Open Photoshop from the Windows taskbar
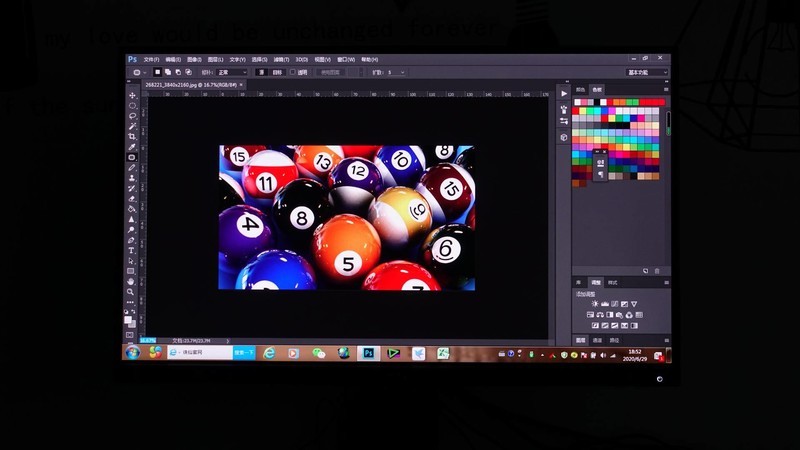The width and height of the screenshot is (800, 450). click(x=368, y=353)
